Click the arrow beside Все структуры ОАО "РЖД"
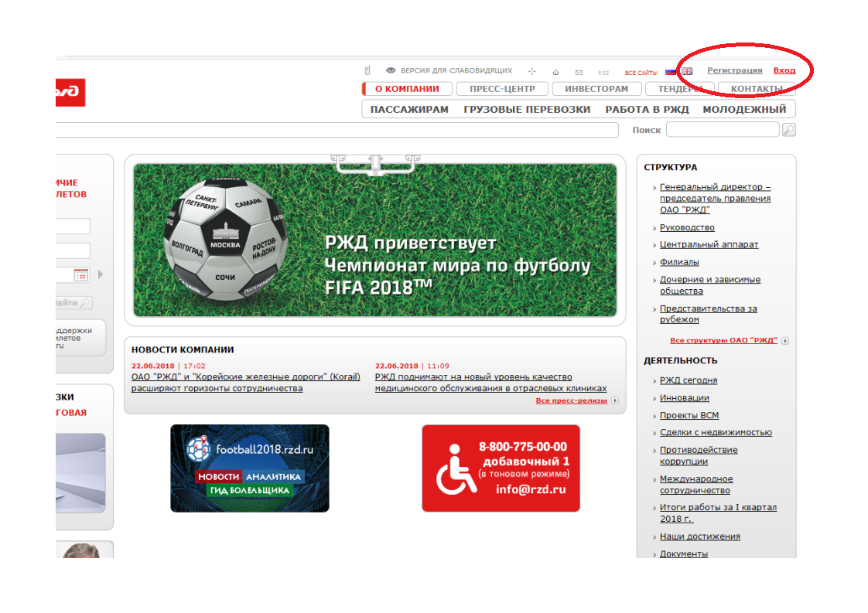The width and height of the screenshot is (868, 613). [785, 341]
